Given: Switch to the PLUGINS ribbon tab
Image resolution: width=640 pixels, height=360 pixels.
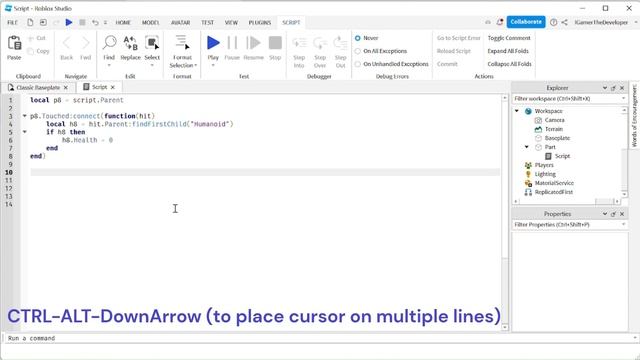Looking at the screenshot, I should point(260,22).
